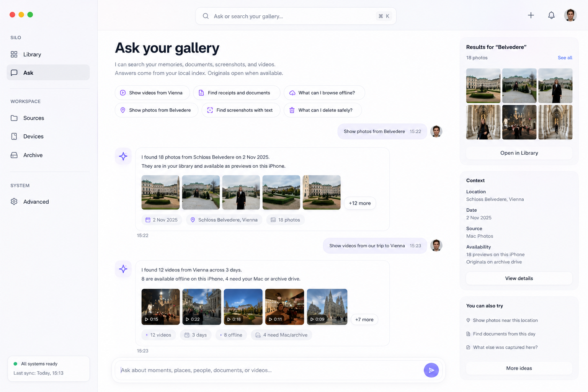Click the pin icon in the Schloss Belvedere, Vienna chip

[193, 220]
